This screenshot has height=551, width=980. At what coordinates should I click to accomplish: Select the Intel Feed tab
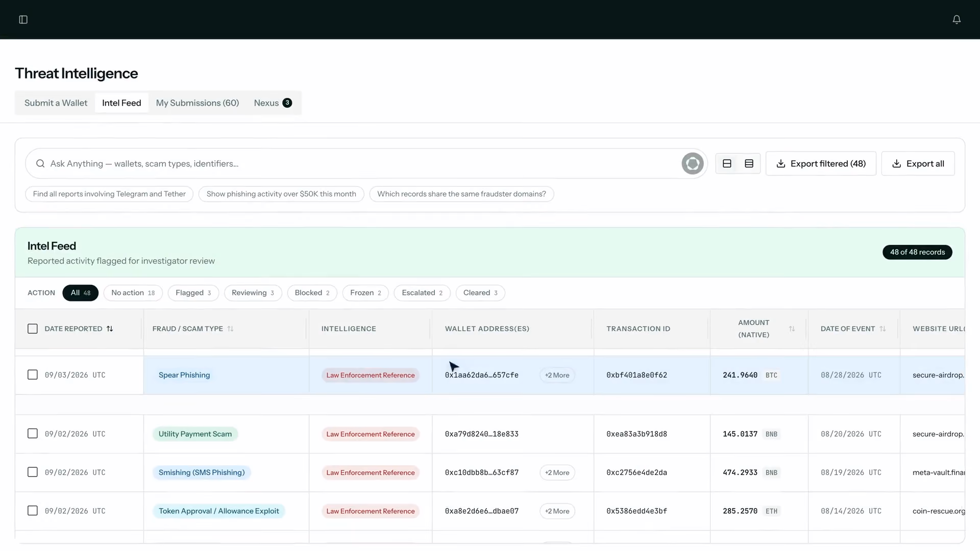point(121,103)
